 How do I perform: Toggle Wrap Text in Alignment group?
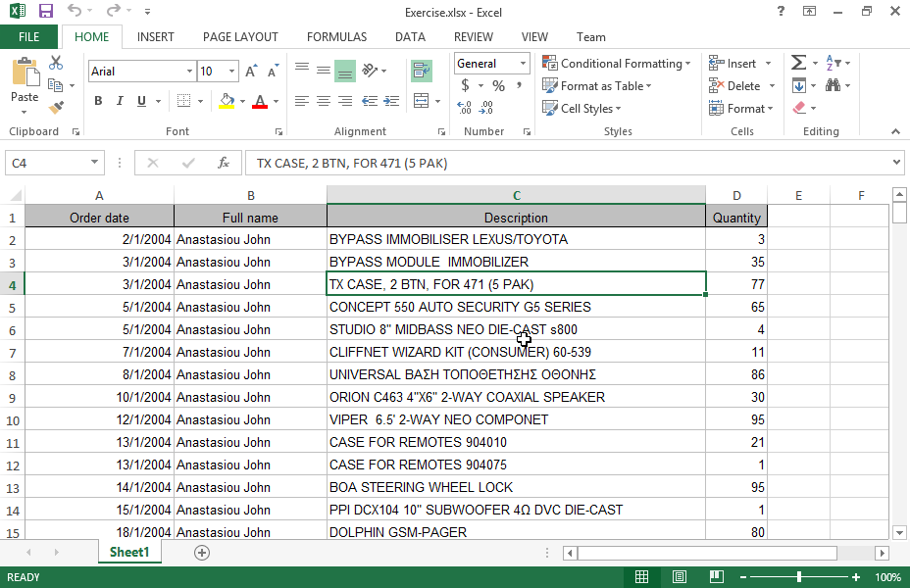422,71
